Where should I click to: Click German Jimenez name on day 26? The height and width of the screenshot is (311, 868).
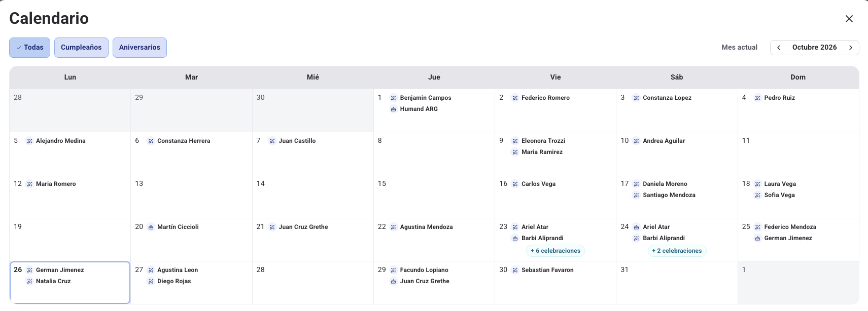[60, 270]
